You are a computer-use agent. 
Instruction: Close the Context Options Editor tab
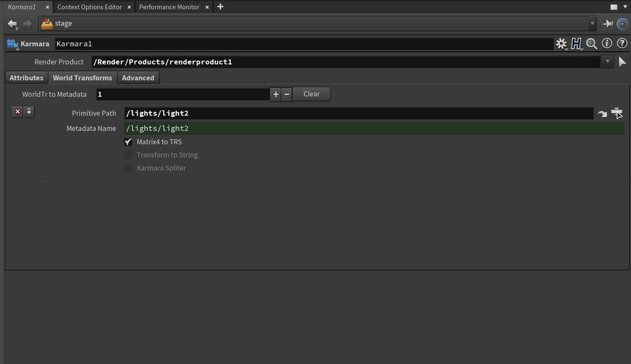coord(129,8)
